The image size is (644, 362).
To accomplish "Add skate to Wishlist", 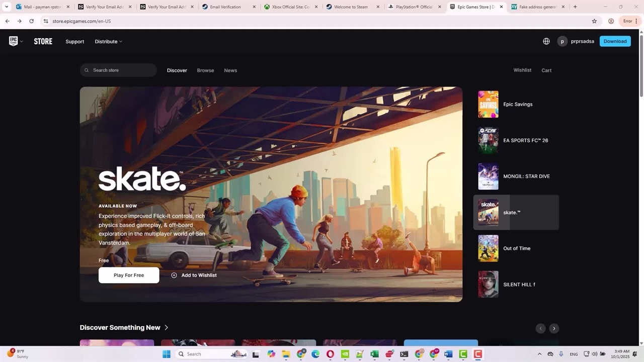I will pyautogui.click(x=194, y=275).
